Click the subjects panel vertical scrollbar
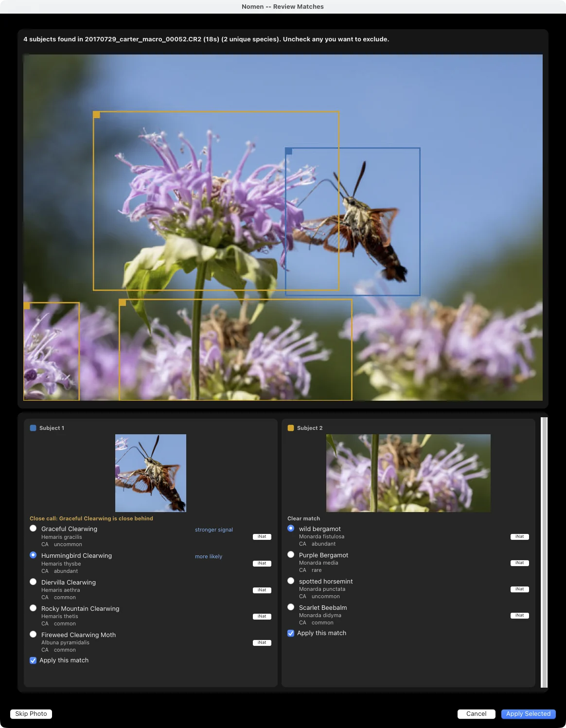The image size is (566, 728). [544, 552]
